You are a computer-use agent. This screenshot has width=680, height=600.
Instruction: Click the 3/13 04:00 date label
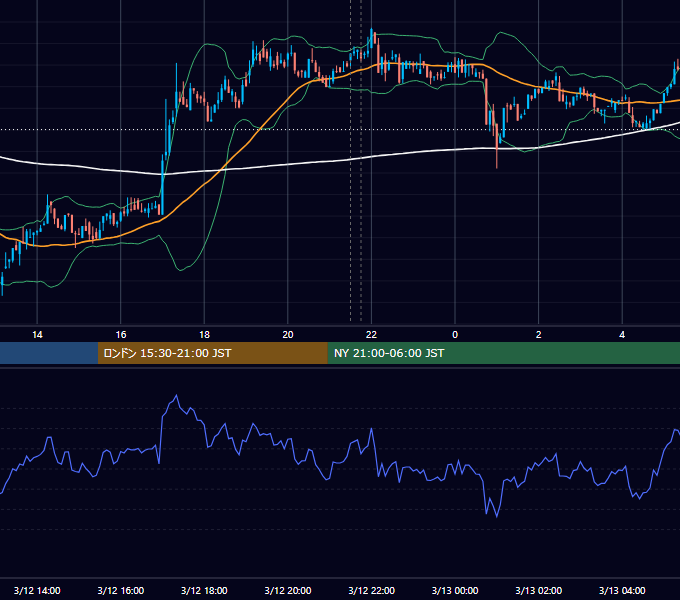click(622, 590)
